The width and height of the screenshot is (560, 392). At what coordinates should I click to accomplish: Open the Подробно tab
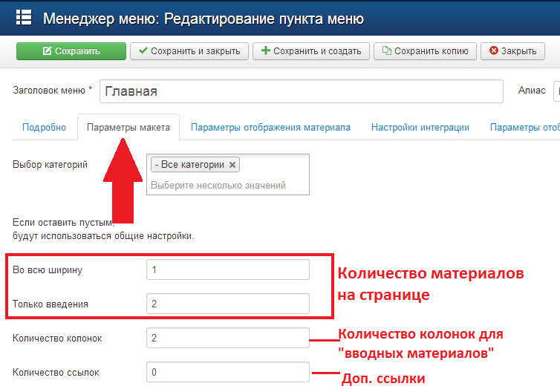(x=44, y=127)
